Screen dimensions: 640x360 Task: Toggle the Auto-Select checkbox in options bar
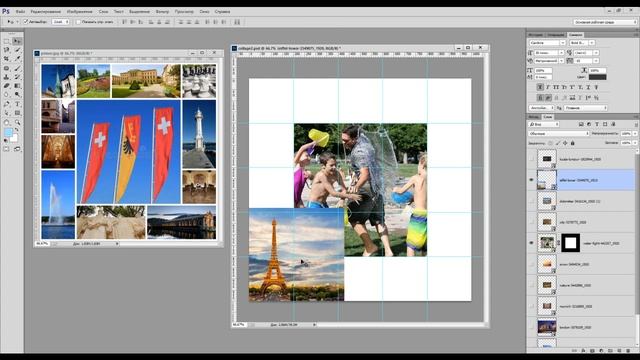[26, 22]
